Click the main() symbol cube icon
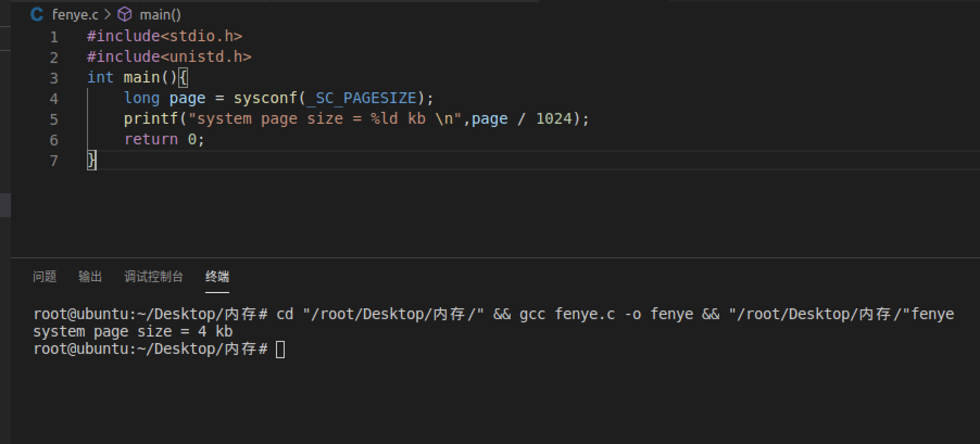This screenshot has width=980, height=444. 125,15
